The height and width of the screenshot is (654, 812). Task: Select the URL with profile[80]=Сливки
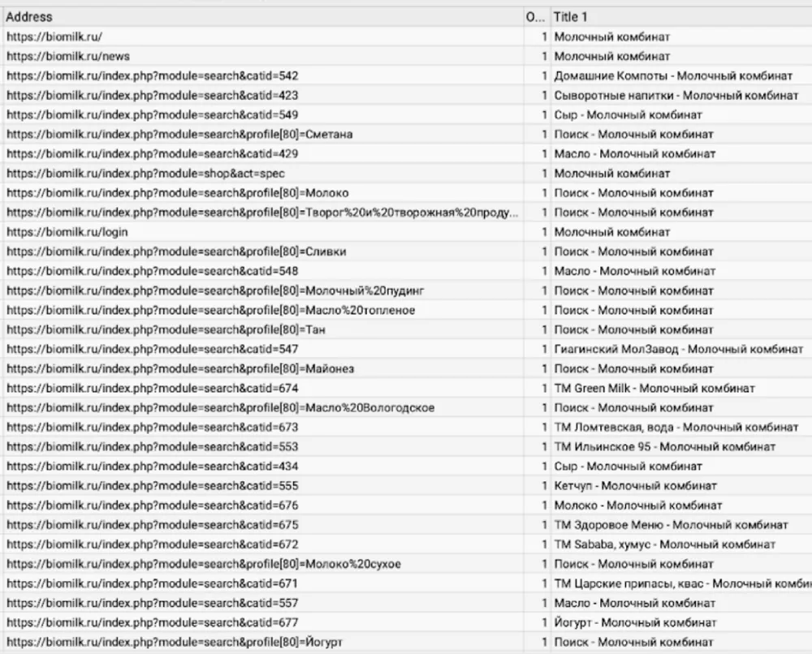[176, 252]
